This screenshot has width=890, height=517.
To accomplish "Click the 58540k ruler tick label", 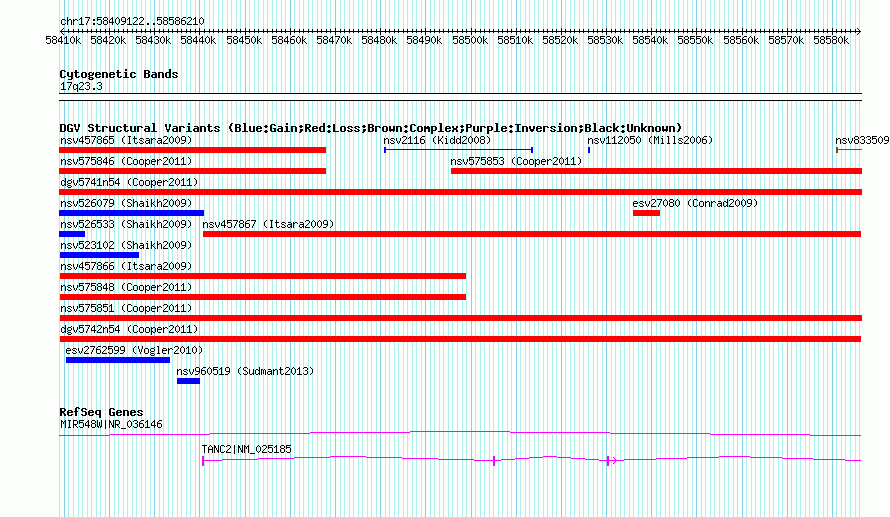I will pos(650,40).
